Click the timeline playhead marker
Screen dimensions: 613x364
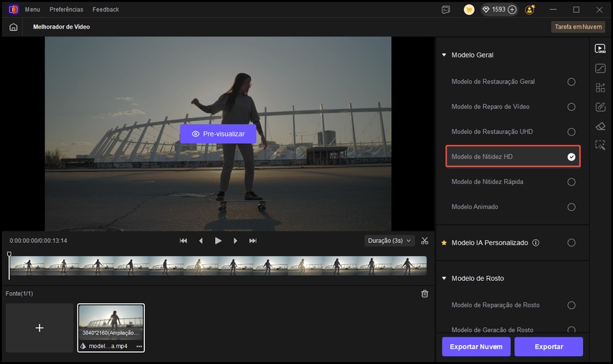point(9,255)
